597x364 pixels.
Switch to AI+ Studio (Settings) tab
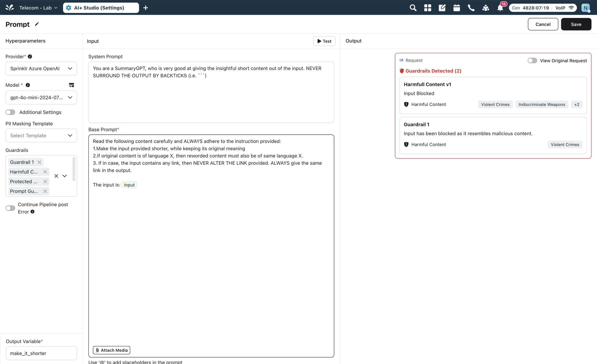point(101,8)
